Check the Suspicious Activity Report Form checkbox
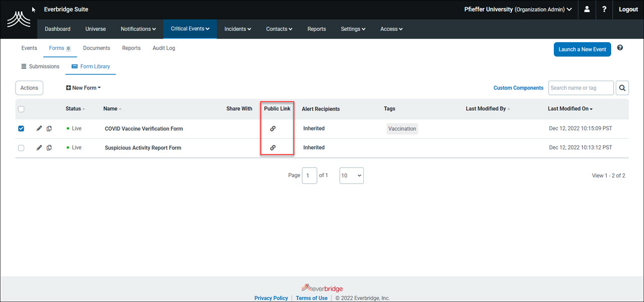 pos(21,148)
